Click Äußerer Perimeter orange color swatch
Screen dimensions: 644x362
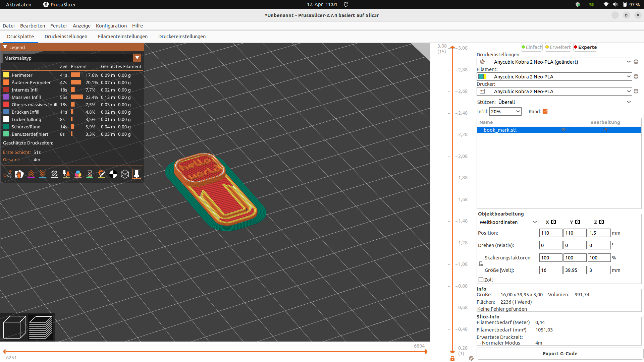point(6,82)
